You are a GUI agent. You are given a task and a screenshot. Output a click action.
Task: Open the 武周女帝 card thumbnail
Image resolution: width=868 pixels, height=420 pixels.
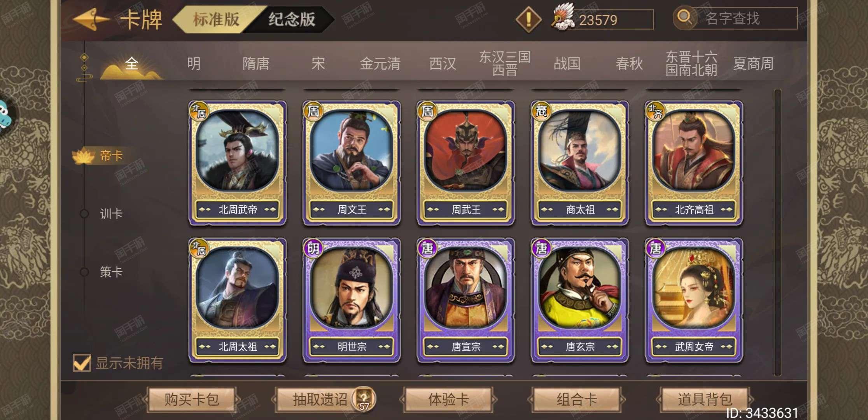coord(694,300)
